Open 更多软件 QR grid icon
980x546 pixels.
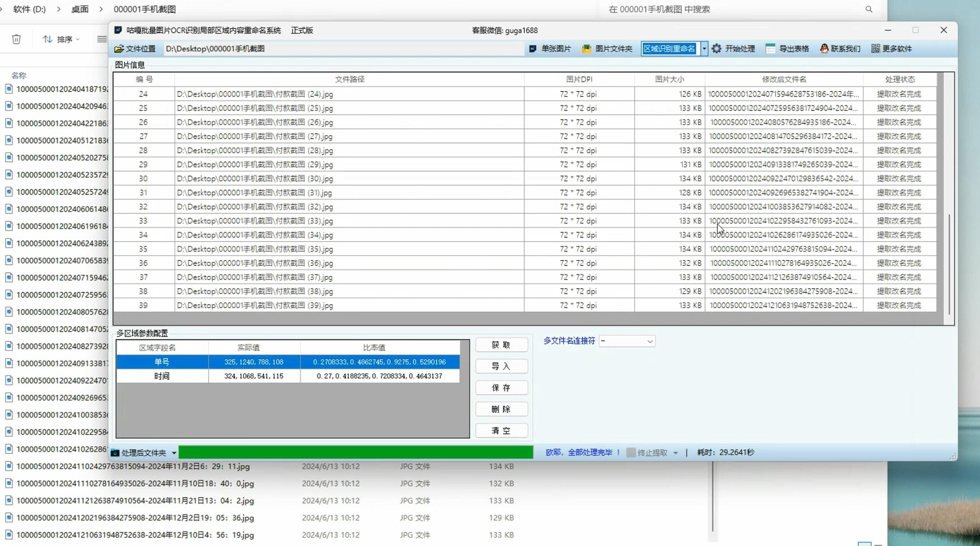click(x=875, y=49)
